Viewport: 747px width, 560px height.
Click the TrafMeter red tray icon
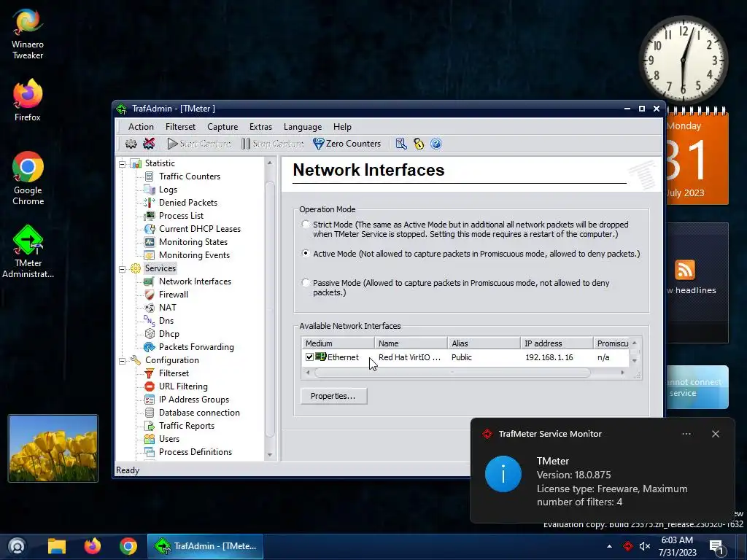point(628,546)
